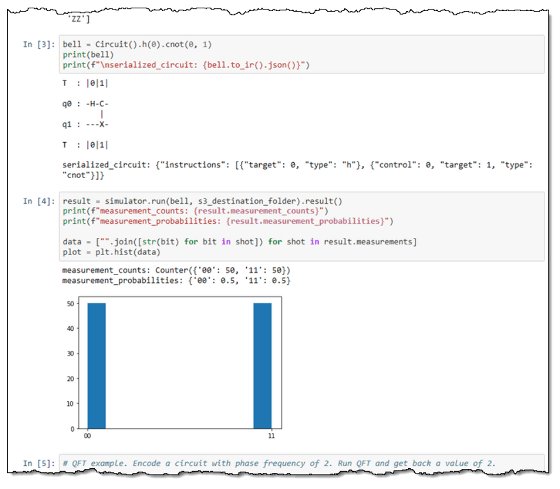Screen dimensions: 560x489
Task: Click the measurement_probabilities output line
Action: pos(176,280)
